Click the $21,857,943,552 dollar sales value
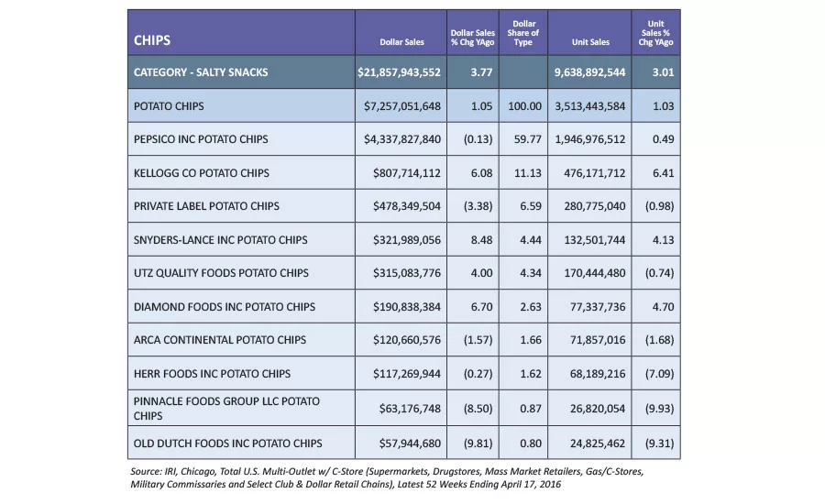The width and height of the screenshot is (825, 504). (399, 72)
